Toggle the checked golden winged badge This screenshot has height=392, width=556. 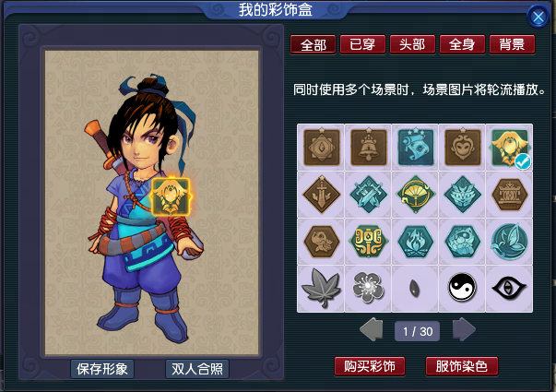[510, 148]
